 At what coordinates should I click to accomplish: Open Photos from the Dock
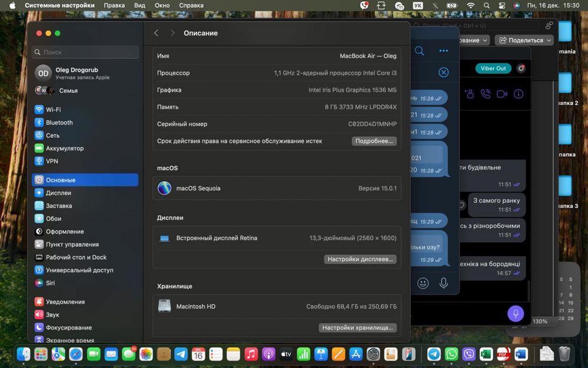pos(146,354)
